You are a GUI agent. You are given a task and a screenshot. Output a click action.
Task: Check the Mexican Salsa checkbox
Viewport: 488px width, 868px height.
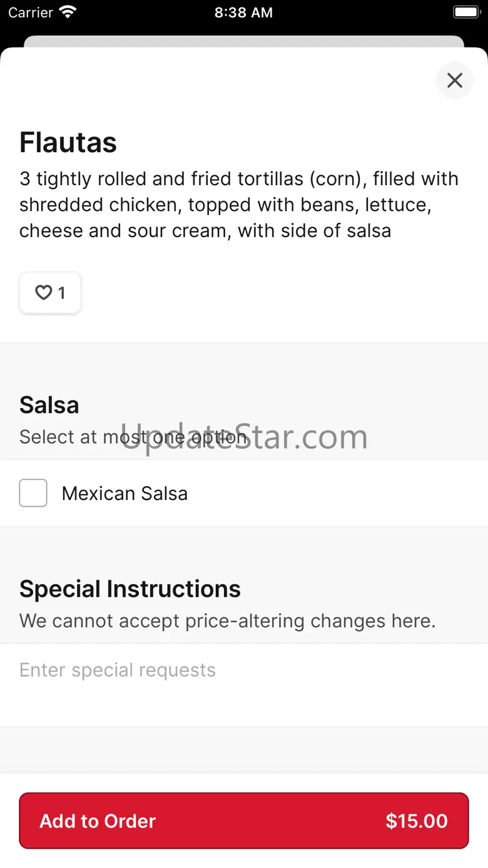tap(33, 493)
